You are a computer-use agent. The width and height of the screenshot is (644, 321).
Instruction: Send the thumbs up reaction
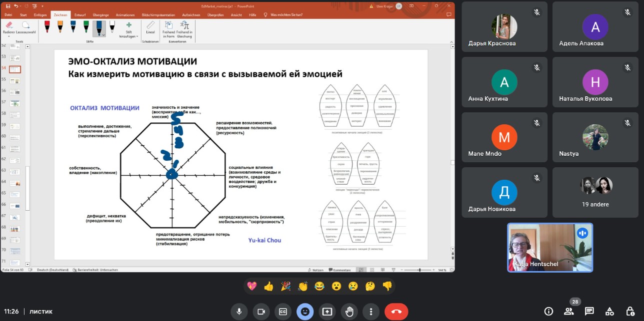268,286
